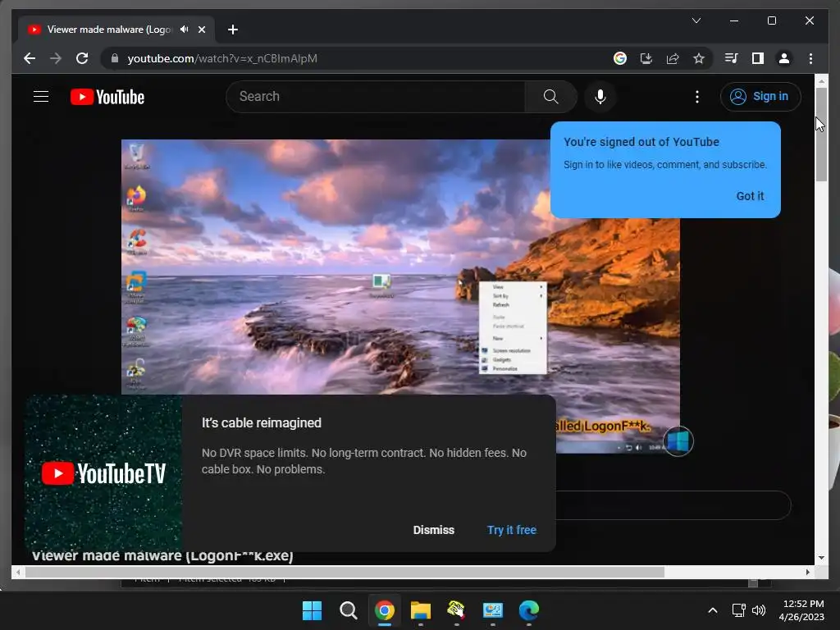Image resolution: width=840 pixels, height=630 pixels.
Task: Click the horizontal scrollbar thumb
Action: [345, 572]
